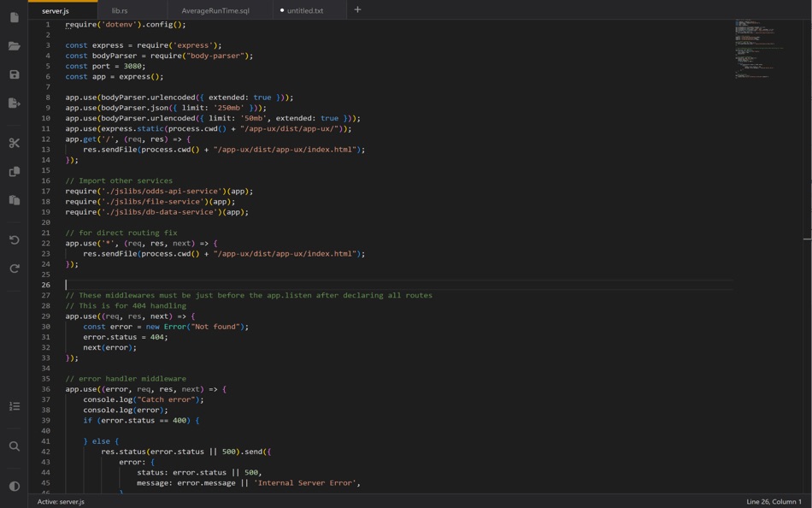Click the Save As export icon
Screen dimensions: 812x508
(14, 103)
